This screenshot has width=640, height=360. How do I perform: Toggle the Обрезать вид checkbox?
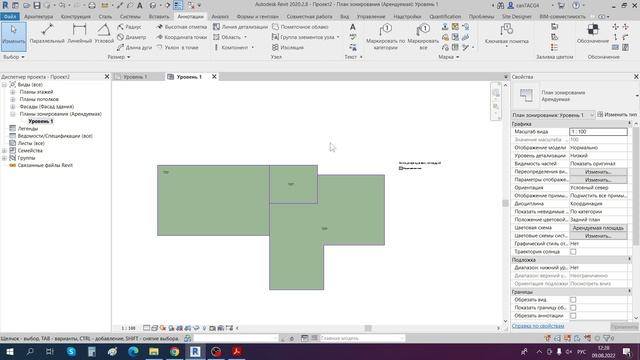click(573, 300)
